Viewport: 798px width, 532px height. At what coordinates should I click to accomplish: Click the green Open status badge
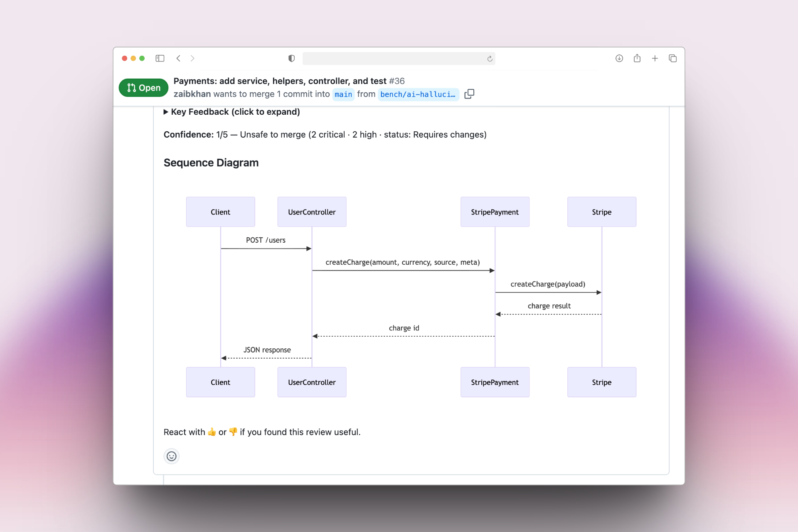[143, 88]
